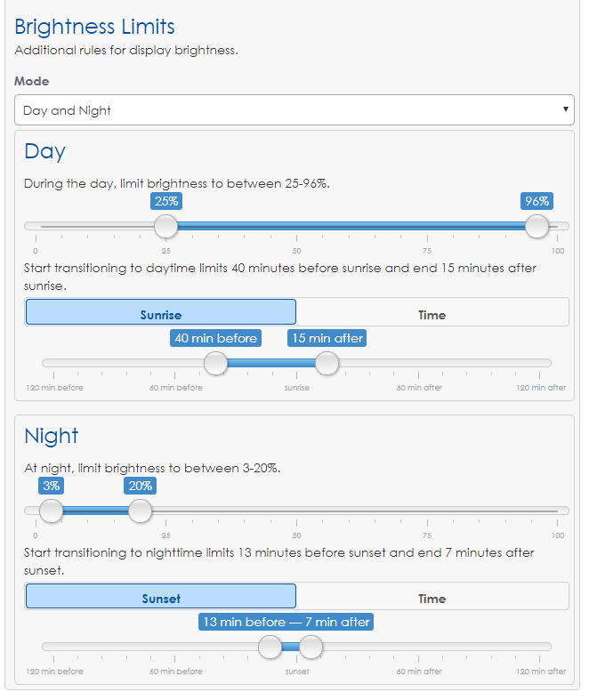Click the sunrise slider handle at 40 min before

[215, 363]
